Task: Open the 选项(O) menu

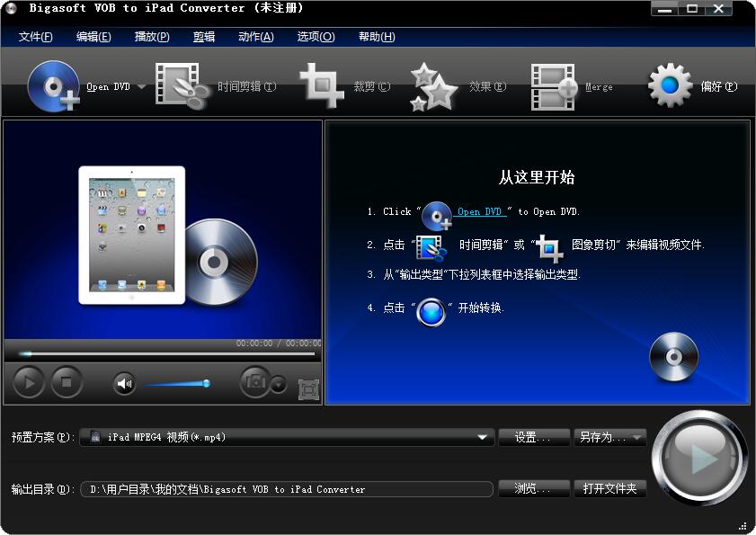Action: pyautogui.click(x=316, y=37)
